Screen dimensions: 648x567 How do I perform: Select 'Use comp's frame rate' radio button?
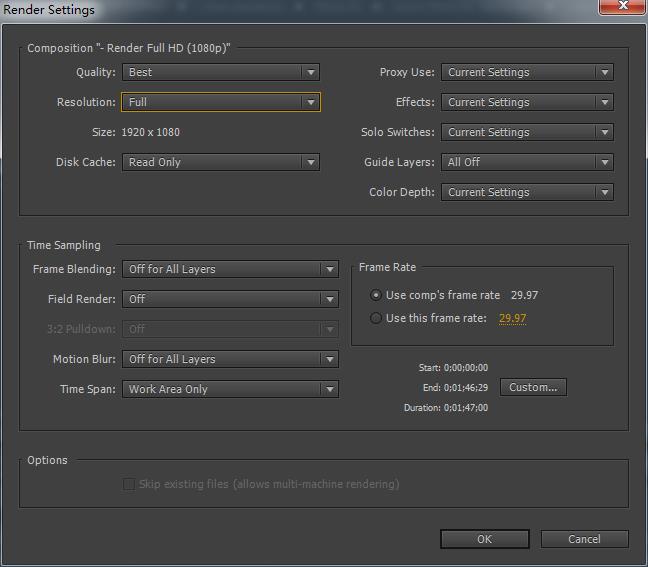[x=376, y=295]
